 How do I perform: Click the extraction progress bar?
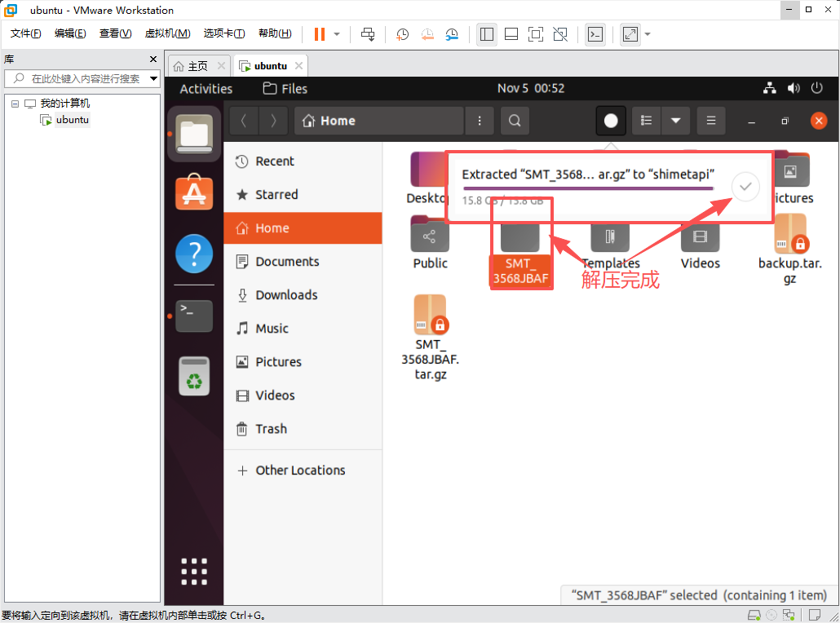(587, 188)
